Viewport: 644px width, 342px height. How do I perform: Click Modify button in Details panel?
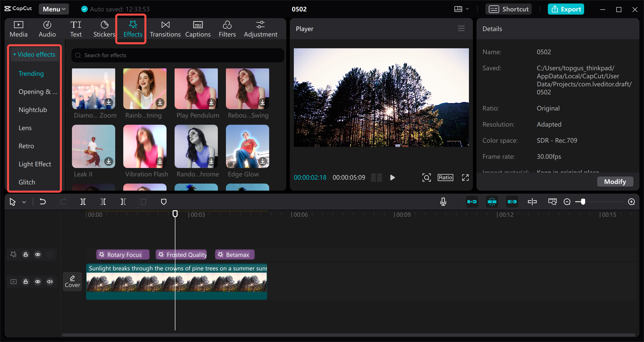click(x=615, y=181)
